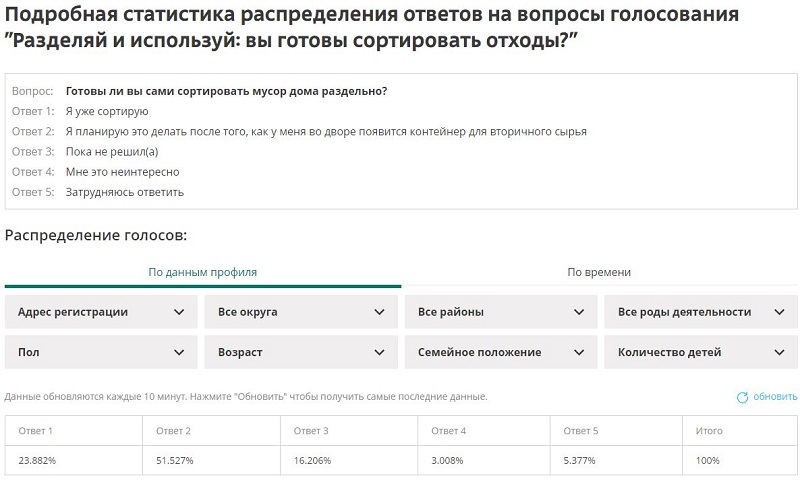Click the Ответ 2 answer text row
This screenshot has height=480, width=800.
point(325,131)
